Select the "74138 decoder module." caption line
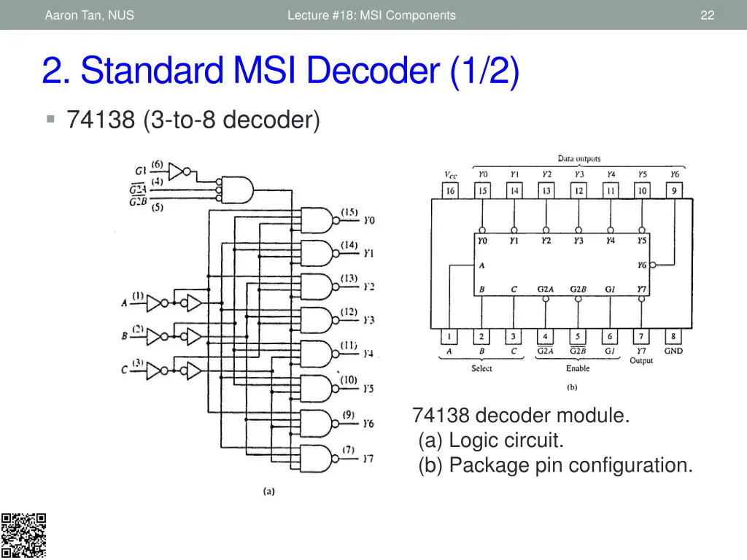 [521, 415]
